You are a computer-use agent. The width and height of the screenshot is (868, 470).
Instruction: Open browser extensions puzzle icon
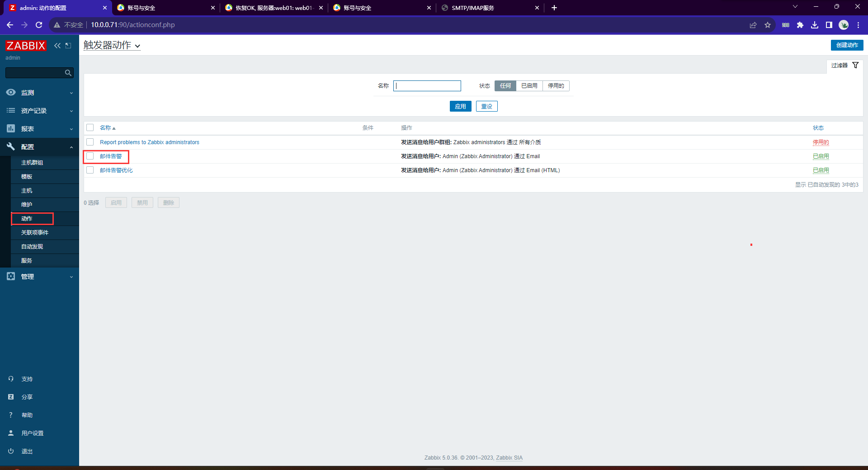[800, 25]
